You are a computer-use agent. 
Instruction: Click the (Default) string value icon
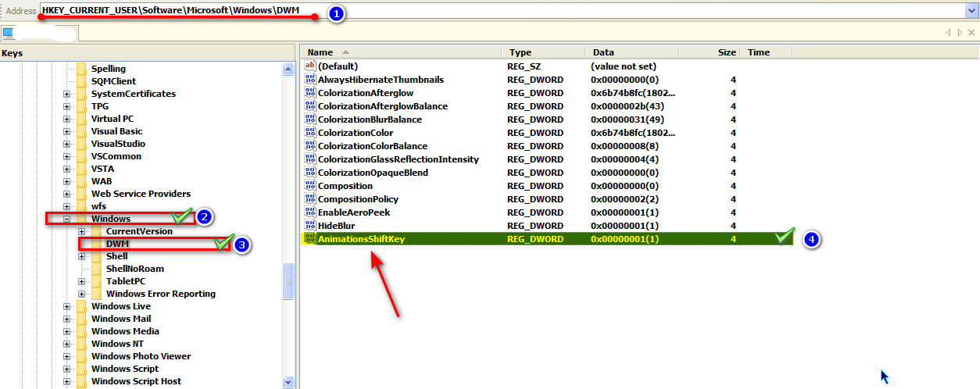[x=309, y=66]
